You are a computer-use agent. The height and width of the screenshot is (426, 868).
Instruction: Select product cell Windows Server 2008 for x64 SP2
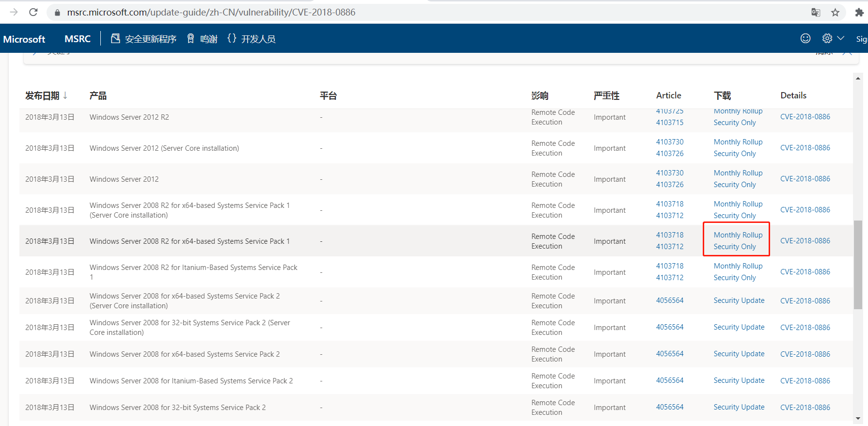[185, 354]
